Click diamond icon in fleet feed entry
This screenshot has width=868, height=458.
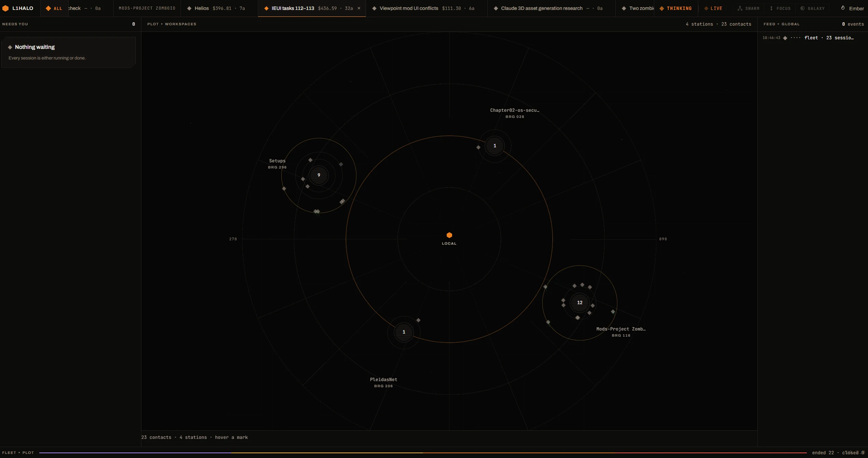click(x=785, y=38)
